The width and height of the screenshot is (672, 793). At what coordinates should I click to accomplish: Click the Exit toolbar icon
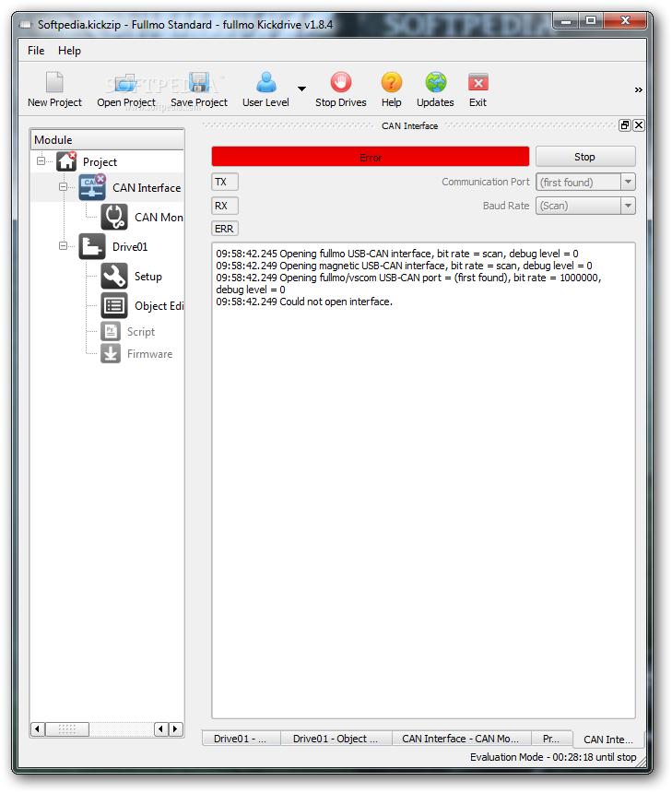pos(477,82)
